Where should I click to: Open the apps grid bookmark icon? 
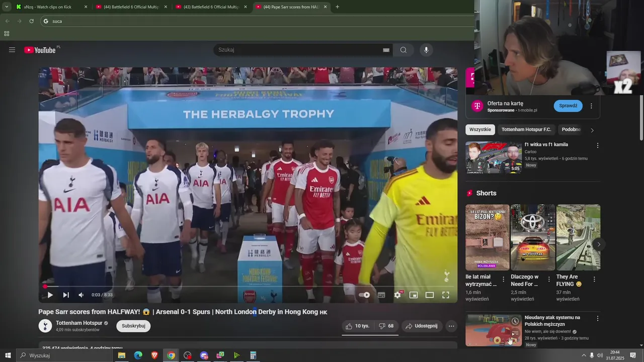pos(7,34)
